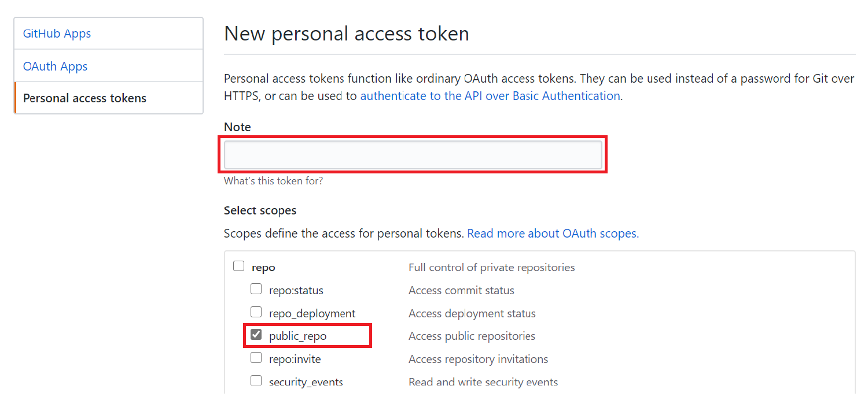Click the repo:invite scope name text
The height and width of the screenshot is (415, 868).
(295, 359)
